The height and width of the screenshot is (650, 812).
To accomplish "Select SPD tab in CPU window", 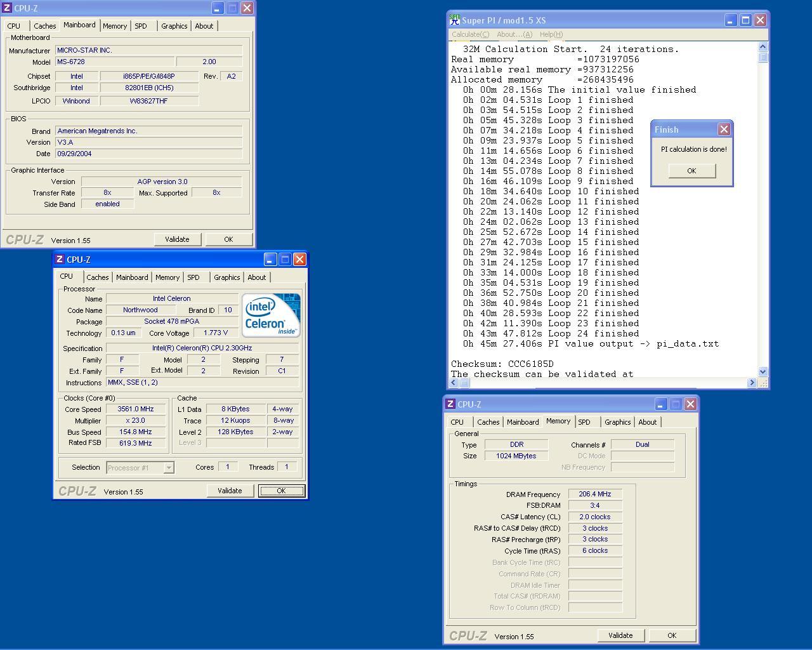I will 193,277.
